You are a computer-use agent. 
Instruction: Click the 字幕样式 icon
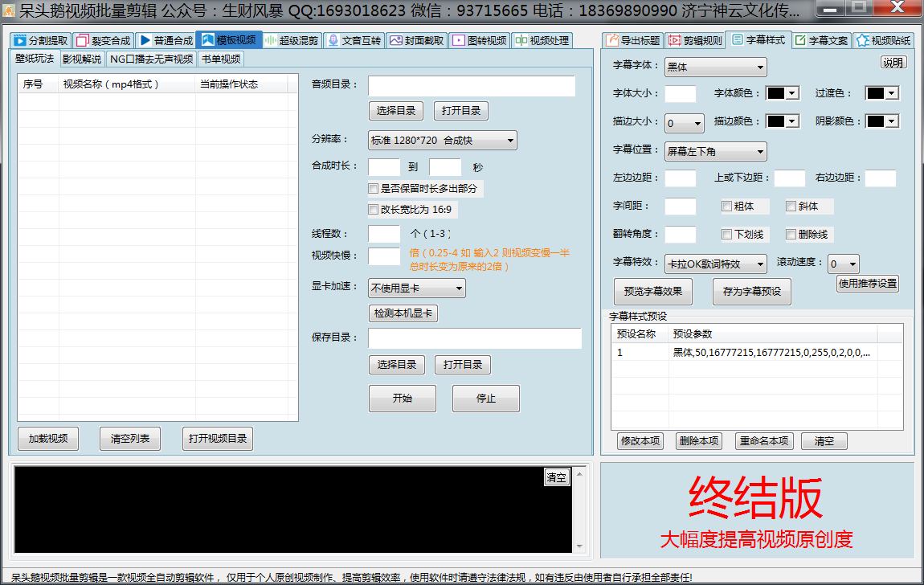(x=738, y=39)
